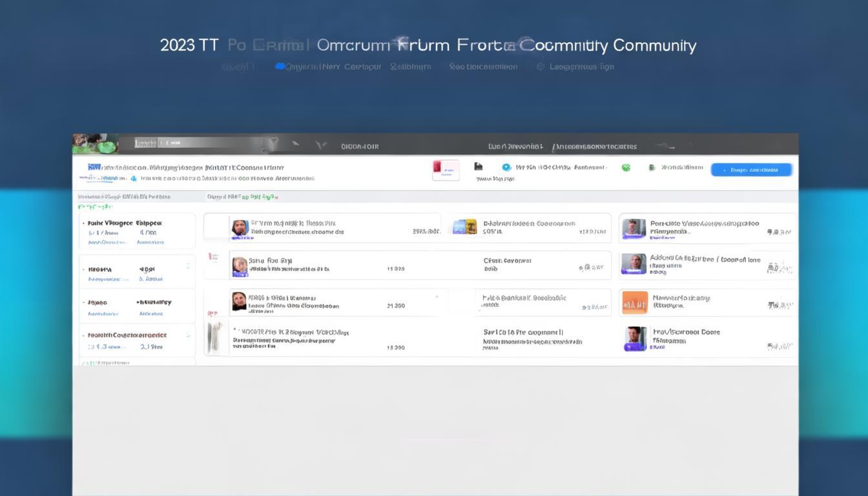The height and width of the screenshot is (496, 868).
Task: Click the round green icon in forum header
Action: pyautogui.click(x=625, y=168)
